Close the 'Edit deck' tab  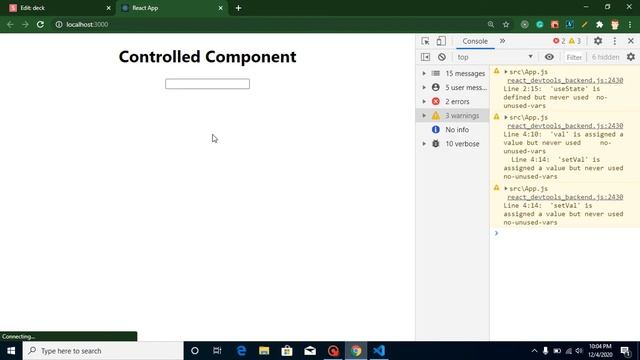(x=109, y=8)
